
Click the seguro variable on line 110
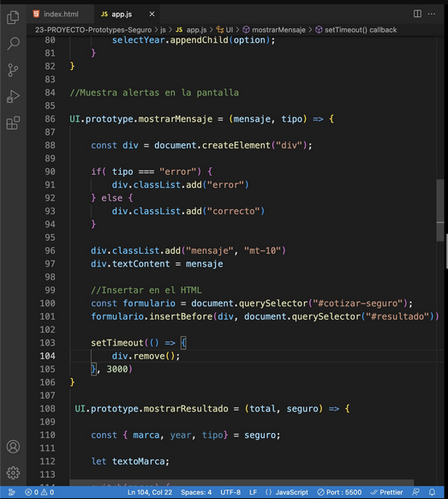(x=260, y=435)
